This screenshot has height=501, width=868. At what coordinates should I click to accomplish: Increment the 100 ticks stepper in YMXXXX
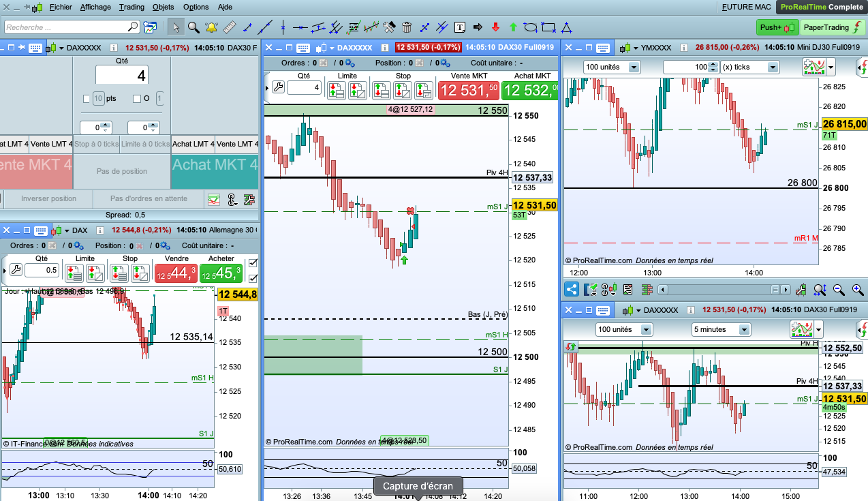click(713, 64)
